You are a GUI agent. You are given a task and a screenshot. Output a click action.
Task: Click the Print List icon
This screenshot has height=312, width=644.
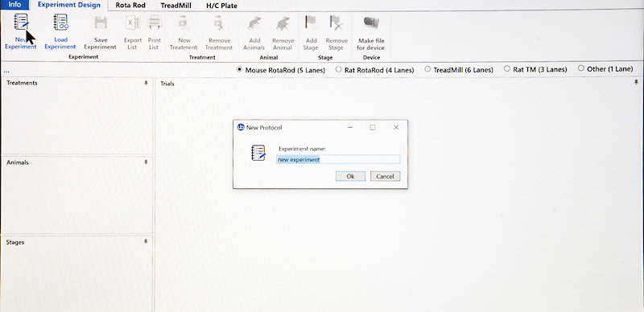click(155, 23)
